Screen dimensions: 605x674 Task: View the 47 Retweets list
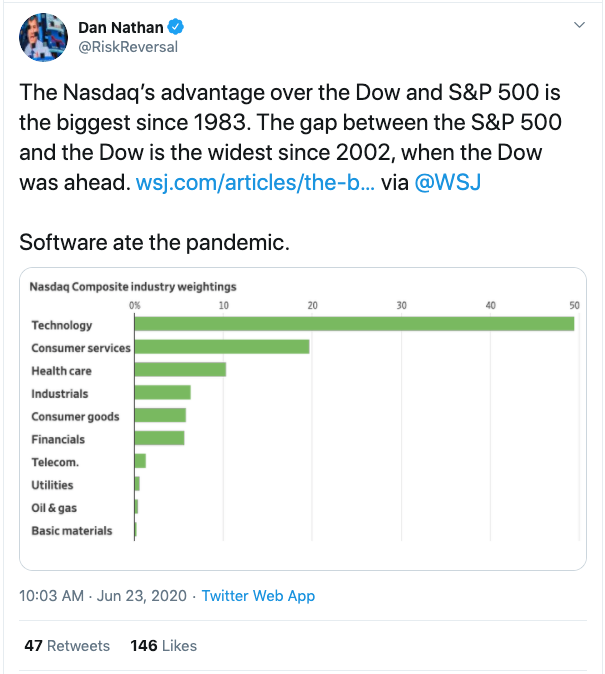pyautogui.click(x=67, y=646)
